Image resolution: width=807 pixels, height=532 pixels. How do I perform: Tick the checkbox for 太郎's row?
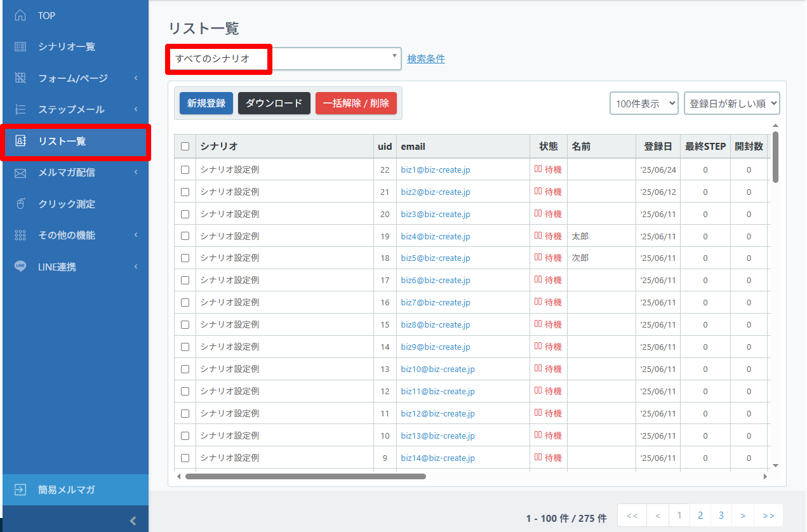[x=185, y=236]
